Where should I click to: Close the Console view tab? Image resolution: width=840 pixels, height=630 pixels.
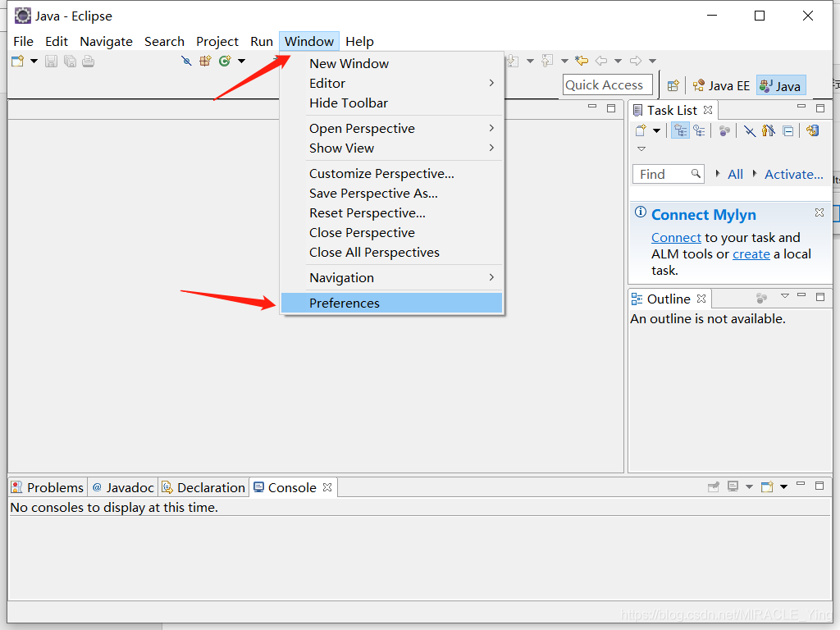tap(327, 487)
